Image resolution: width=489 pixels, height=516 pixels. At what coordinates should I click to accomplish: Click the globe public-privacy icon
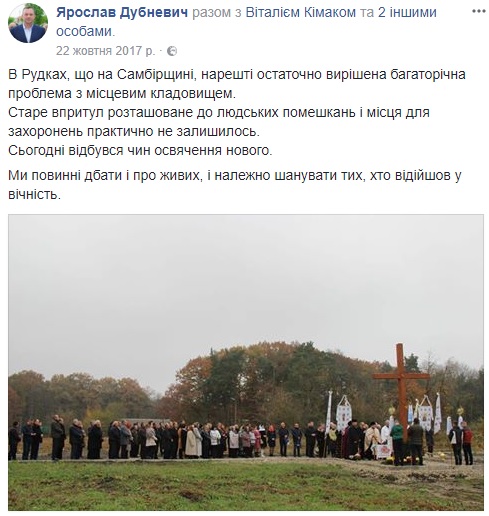pyautogui.click(x=172, y=51)
